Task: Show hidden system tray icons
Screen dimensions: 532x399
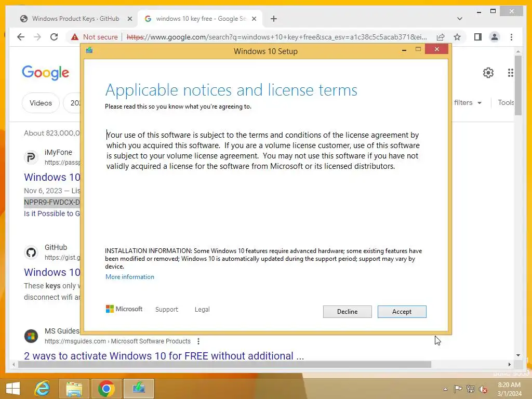Action: click(445, 389)
